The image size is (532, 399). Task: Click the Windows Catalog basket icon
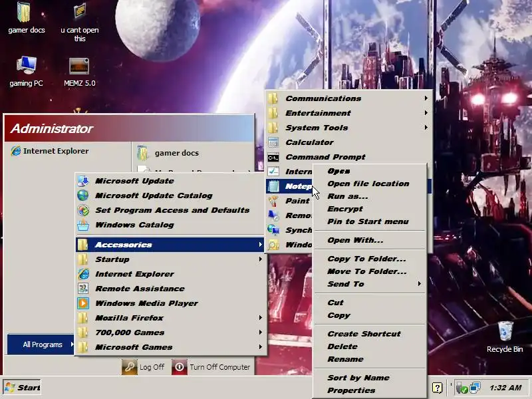pos(82,225)
